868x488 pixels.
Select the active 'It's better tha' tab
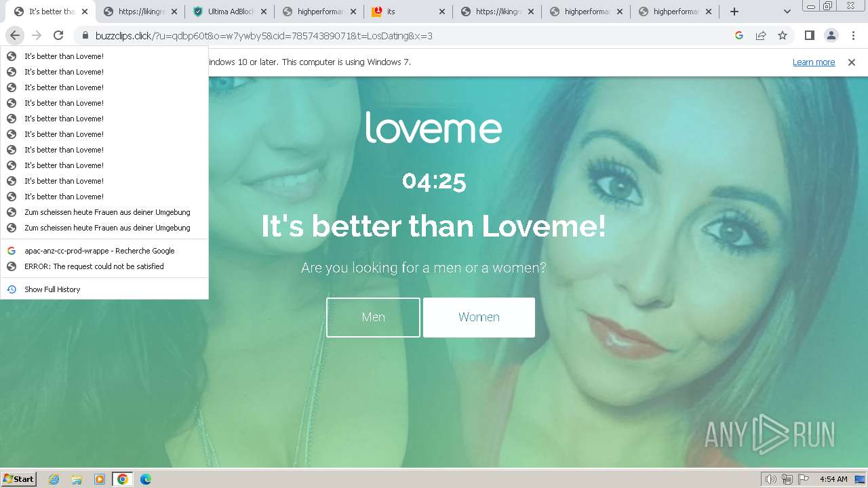pyautogui.click(x=51, y=12)
